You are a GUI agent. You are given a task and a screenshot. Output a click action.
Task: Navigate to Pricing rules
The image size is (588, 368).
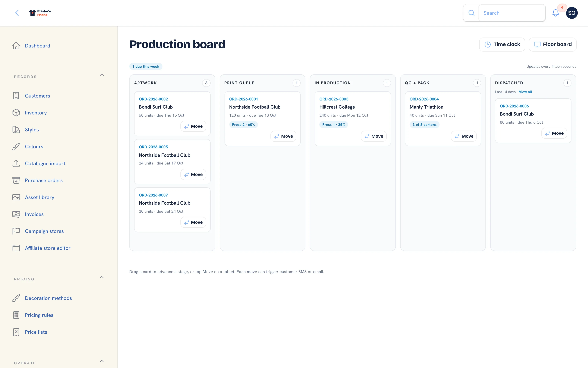point(39,315)
